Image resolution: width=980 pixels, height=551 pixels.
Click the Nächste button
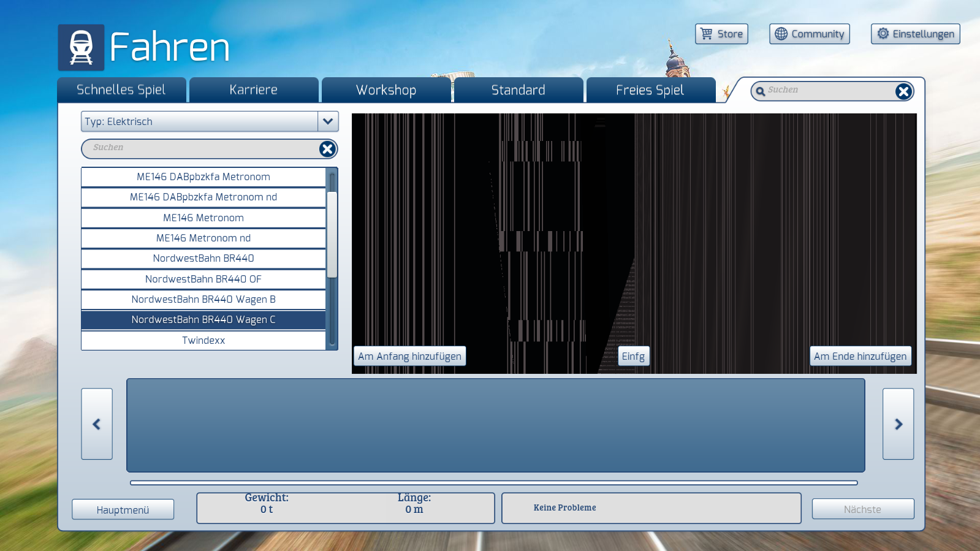click(863, 509)
